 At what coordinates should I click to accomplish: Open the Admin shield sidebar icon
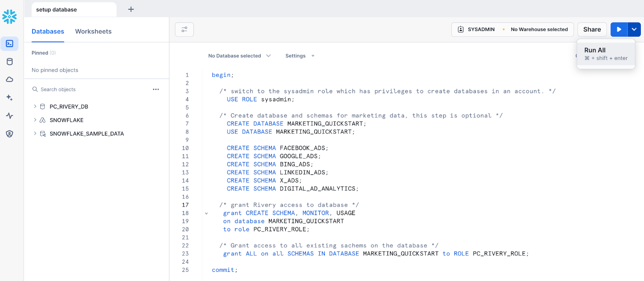[x=10, y=134]
